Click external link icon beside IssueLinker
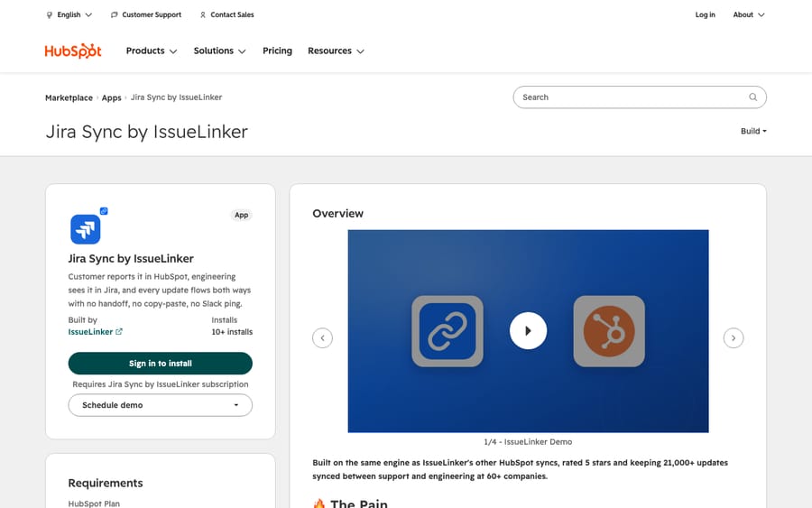Screen dimensions: 812x508 (x=119, y=332)
